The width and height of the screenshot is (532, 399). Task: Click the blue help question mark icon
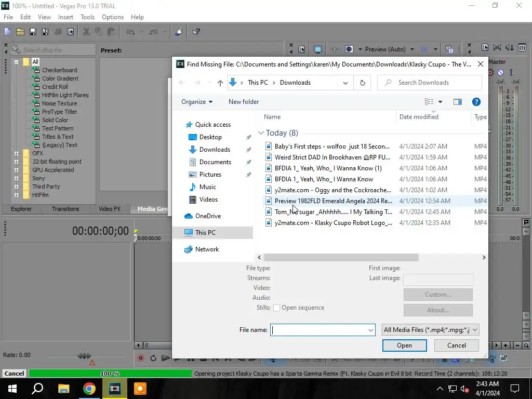point(476,102)
